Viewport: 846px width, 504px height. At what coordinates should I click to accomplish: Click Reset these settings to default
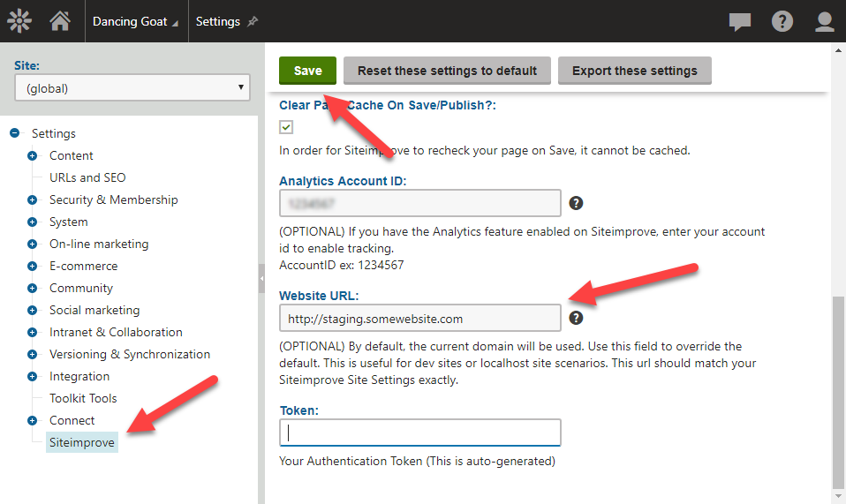point(447,71)
